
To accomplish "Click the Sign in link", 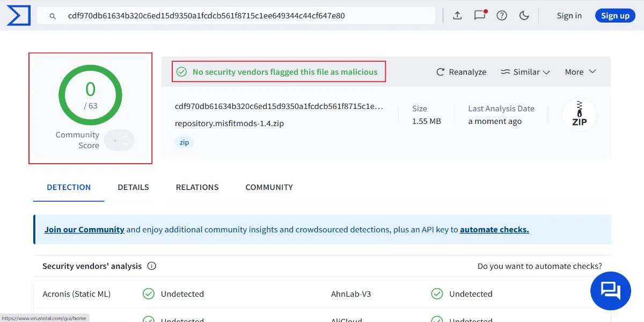I will [x=569, y=16].
